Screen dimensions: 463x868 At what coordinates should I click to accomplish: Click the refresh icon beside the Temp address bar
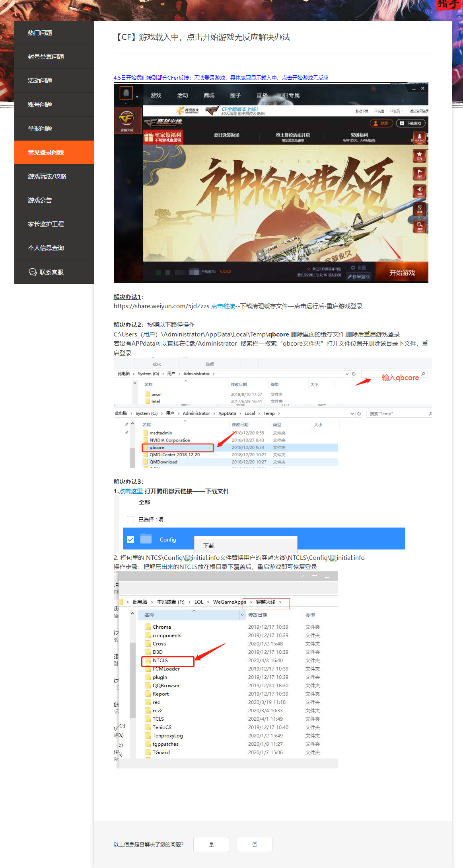coord(359,414)
